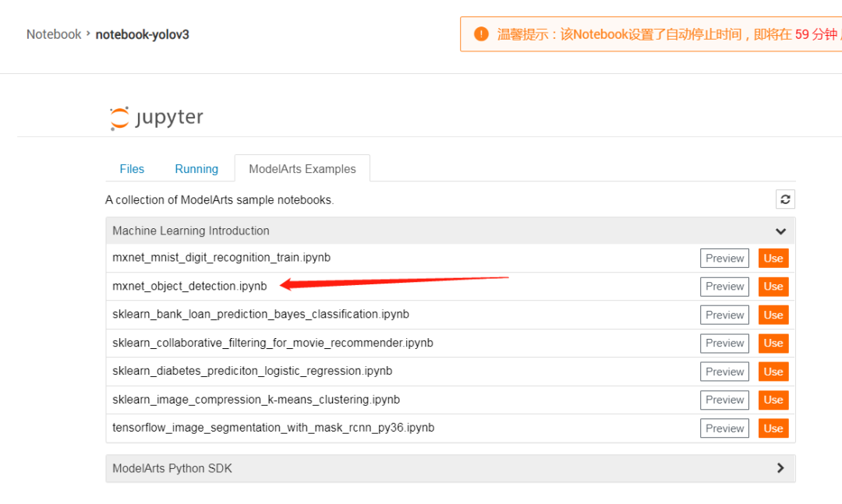Image resolution: width=842 pixels, height=504 pixels.
Task: Click the 'A collection of ModelArts sample notebooks' text
Action: click(220, 200)
